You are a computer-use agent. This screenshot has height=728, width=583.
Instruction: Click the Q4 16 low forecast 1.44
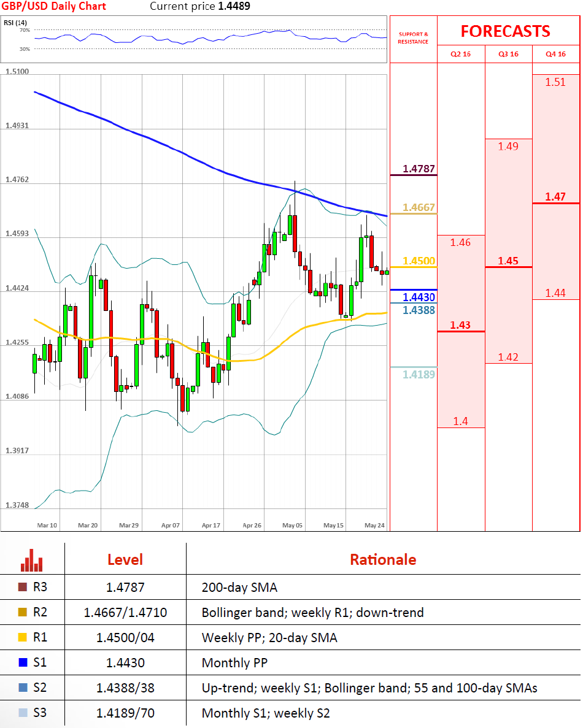(x=555, y=293)
